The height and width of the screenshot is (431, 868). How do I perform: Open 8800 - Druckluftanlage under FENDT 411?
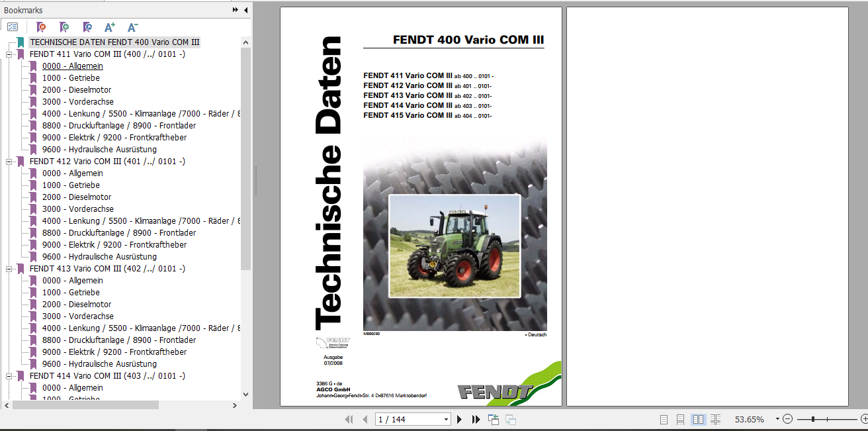pos(119,126)
